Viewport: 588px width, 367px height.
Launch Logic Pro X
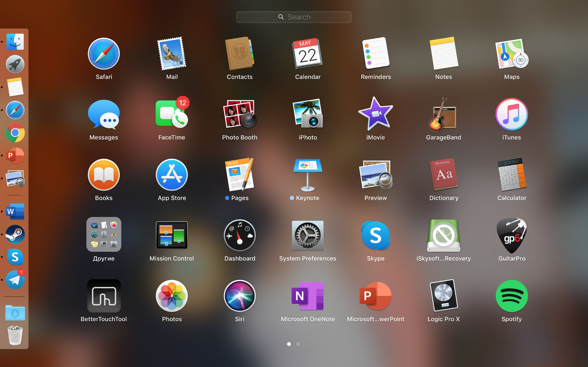point(444,296)
